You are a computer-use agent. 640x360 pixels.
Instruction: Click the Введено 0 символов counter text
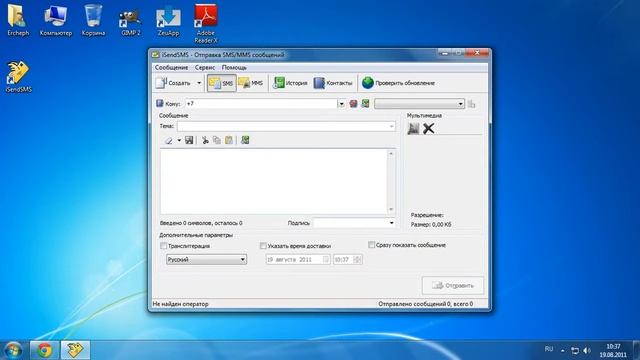[x=201, y=223]
